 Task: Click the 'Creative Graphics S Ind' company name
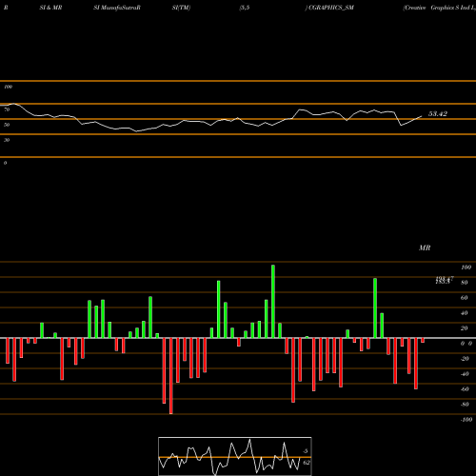point(437,8)
